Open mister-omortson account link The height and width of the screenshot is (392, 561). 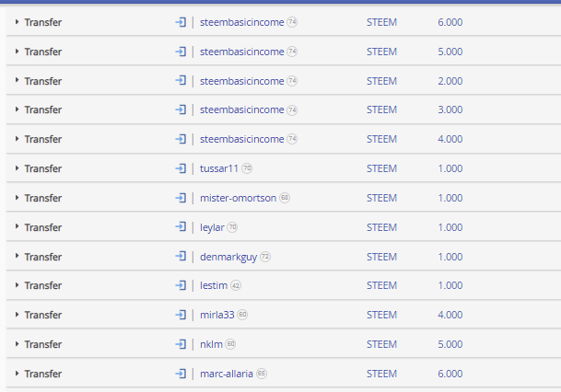point(238,198)
